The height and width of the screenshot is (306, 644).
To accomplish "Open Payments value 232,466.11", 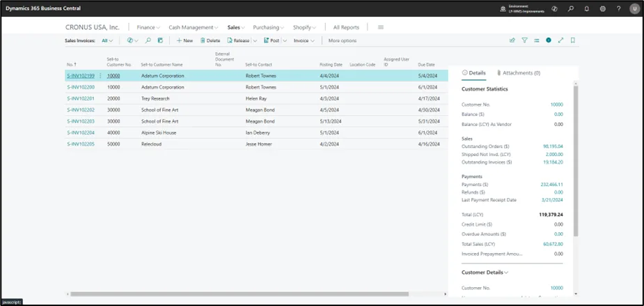I will 551,185.
